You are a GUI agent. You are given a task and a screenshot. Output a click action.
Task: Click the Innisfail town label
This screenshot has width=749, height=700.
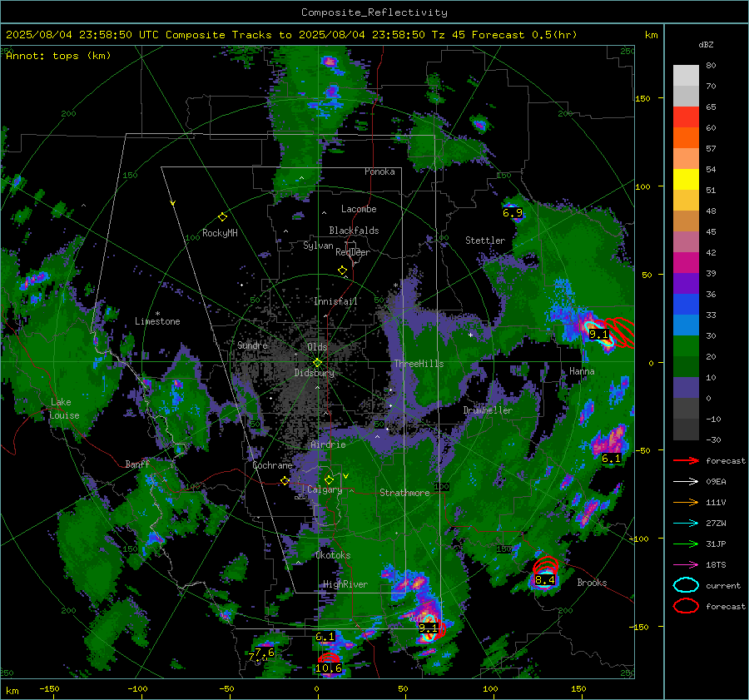335,301
